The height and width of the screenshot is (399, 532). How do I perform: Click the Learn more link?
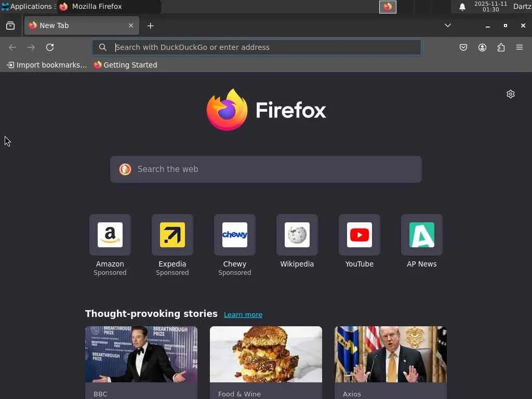coord(243,314)
